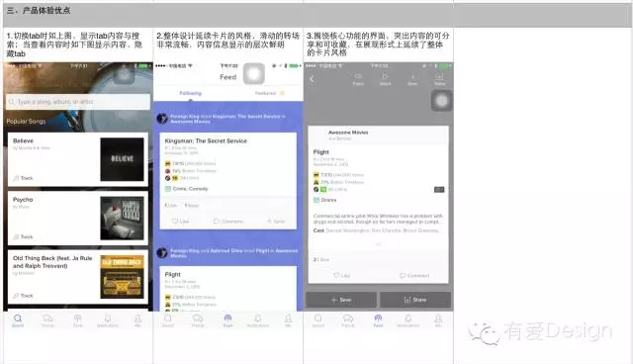Image resolution: width=633 pixels, height=364 pixels.
Task: Tap the Share icon in top toolbar
Action: (439, 79)
